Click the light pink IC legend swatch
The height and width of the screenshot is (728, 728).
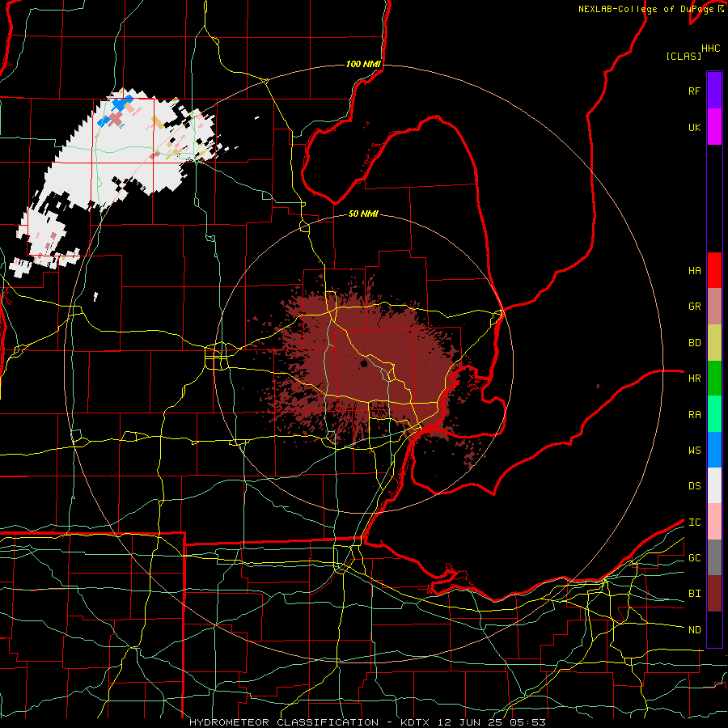tap(714, 522)
